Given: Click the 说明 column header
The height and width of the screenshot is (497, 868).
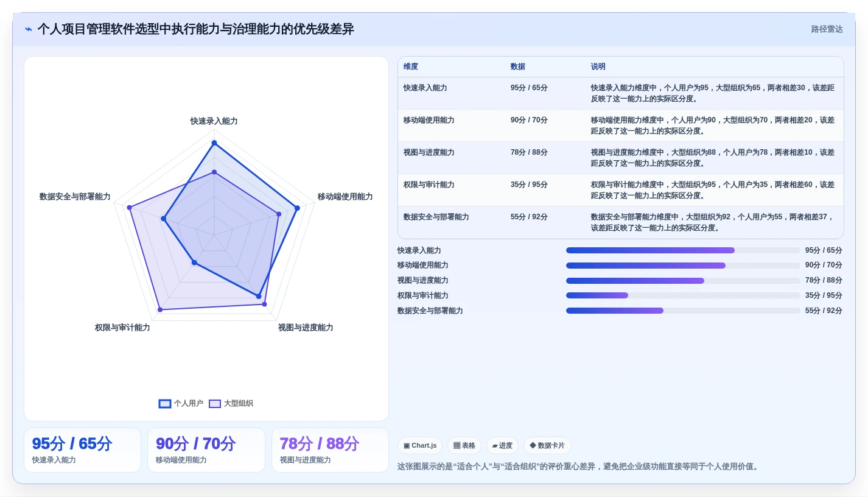Looking at the screenshot, I should coord(598,66).
